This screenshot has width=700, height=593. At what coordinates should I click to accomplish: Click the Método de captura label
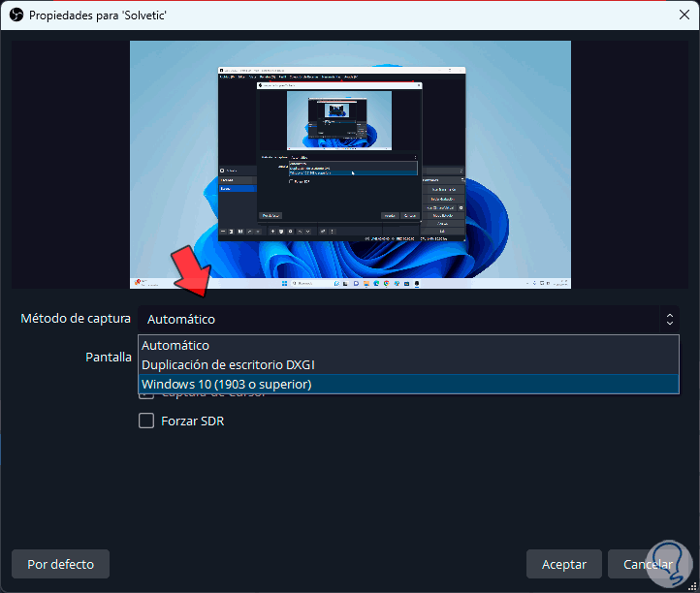[x=76, y=318]
